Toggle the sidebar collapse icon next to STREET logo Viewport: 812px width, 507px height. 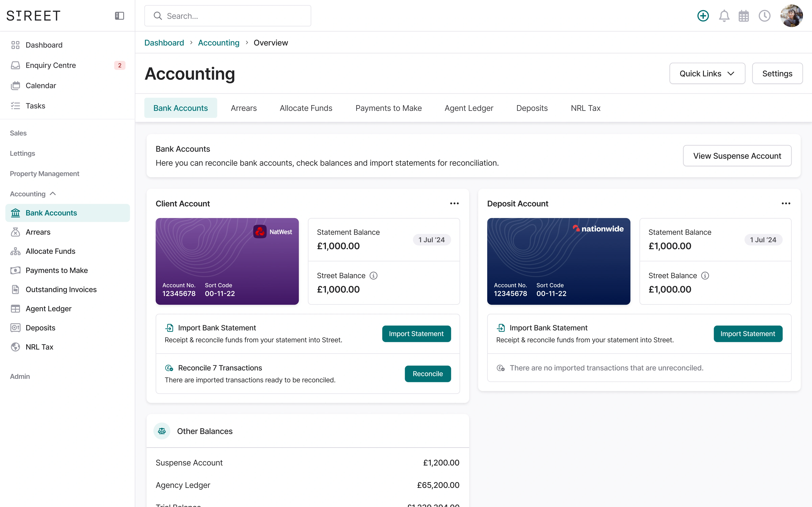[119, 15]
